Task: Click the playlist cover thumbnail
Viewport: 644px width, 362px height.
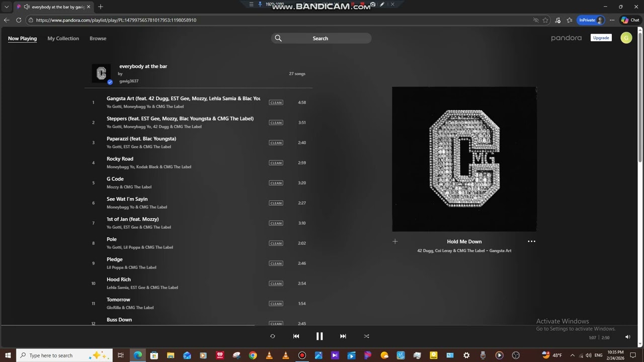Action: click(102, 73)
